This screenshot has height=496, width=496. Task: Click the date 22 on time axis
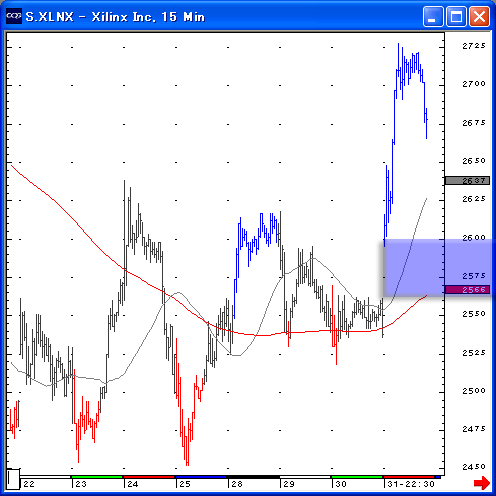point(29,484)
